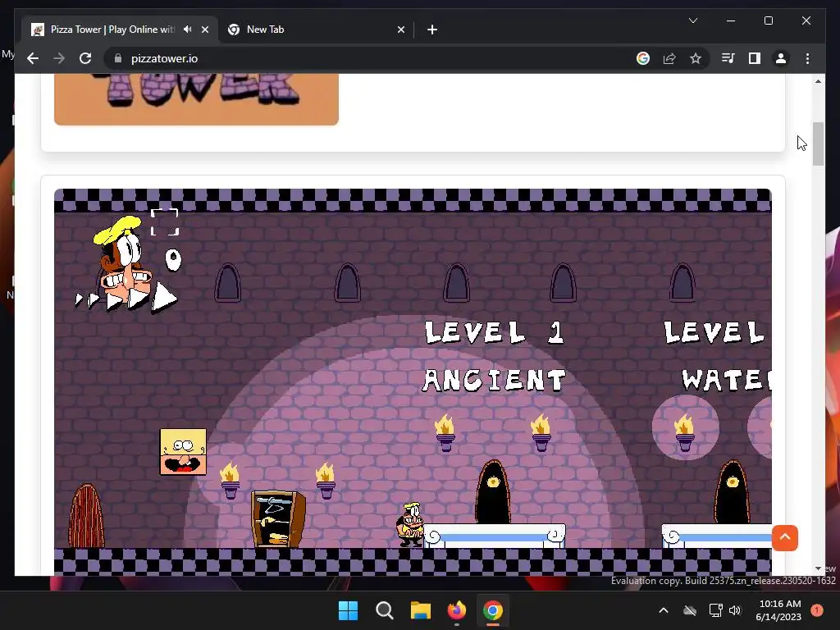Image resolution: width=840 pixels, height=630 pixels.
Task: Click the Pizza Tower logo image
Action: point(196,99)
